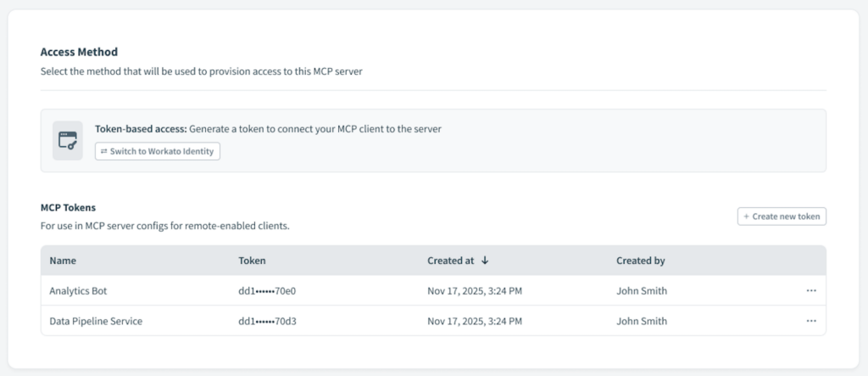Switch to Workato Identity
Viewport: 868px width, 376px height.
[x=157, y=151]
